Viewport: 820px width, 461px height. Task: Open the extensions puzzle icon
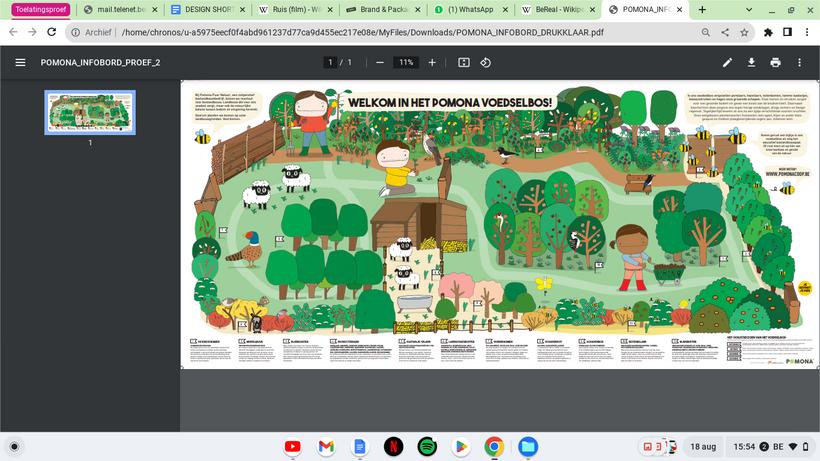click(x=768, y=32)
